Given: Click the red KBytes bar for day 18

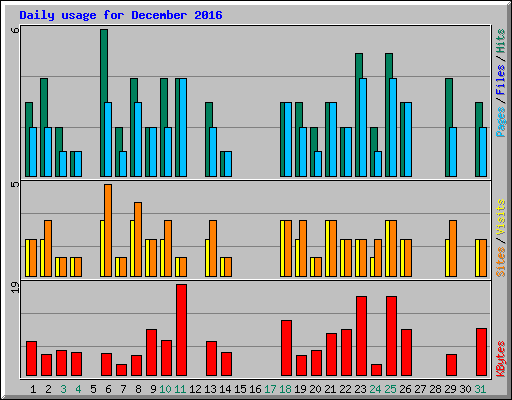Looking at the screenshot, I should click(286, 348).
